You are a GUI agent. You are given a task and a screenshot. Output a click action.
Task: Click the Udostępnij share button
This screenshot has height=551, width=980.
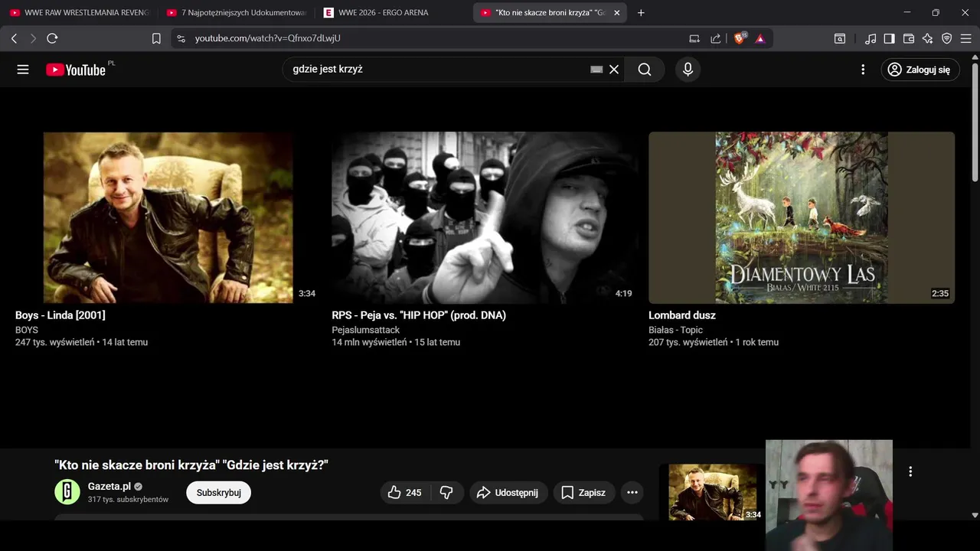coord(508,493)
